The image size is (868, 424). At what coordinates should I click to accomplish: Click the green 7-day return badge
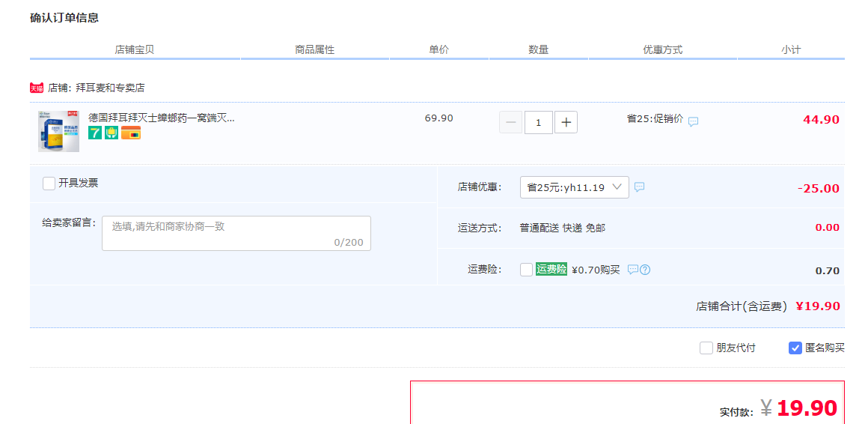[x=95, y=133]
